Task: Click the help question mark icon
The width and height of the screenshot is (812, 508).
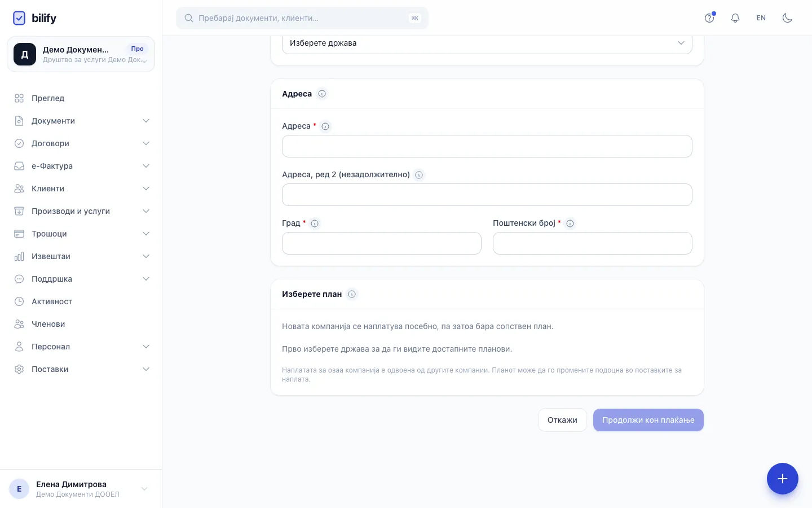Action: (x=709, y=18)
